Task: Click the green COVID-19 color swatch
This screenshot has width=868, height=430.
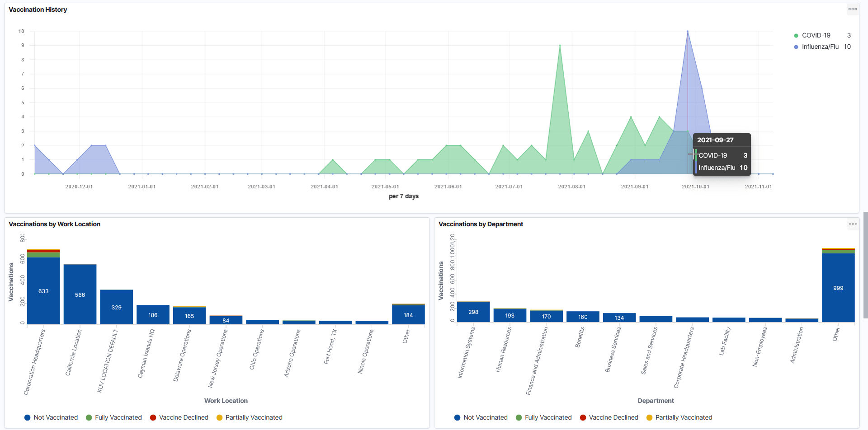Action: pos(795,35)
